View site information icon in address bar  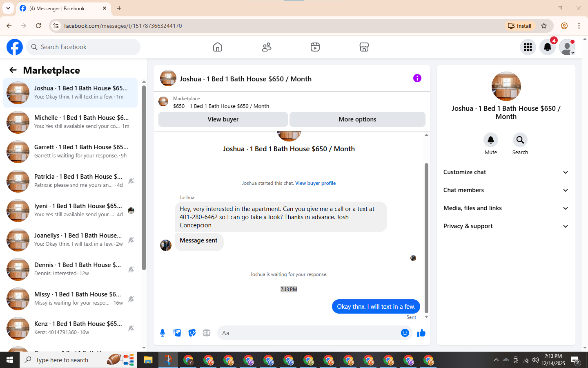pos(56,26)
